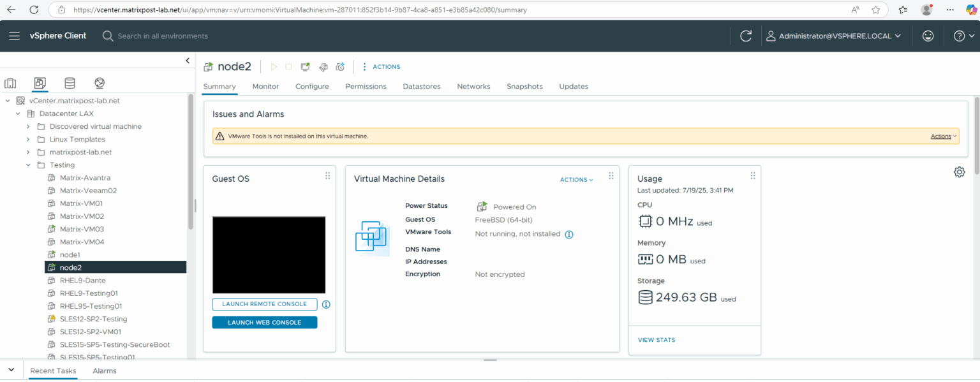
Task: Select the Hosts and Clusters inventory icon
Action: 10,83
